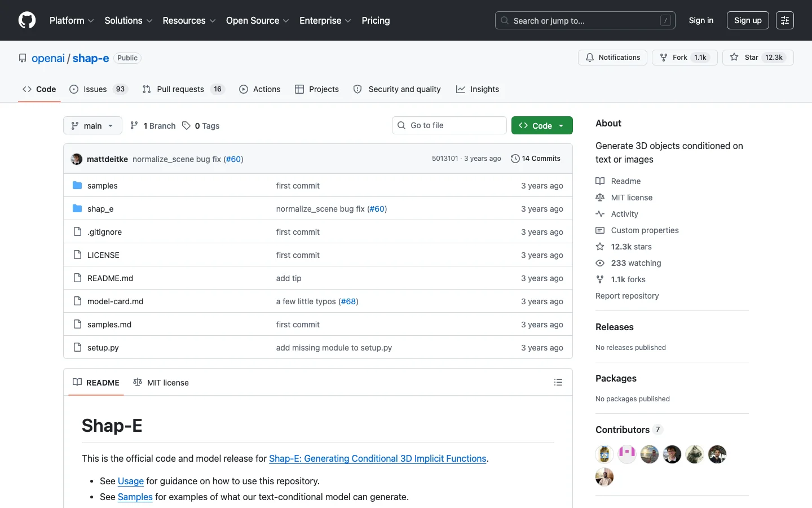Fork the shap-e repository

tap(685, 58)
